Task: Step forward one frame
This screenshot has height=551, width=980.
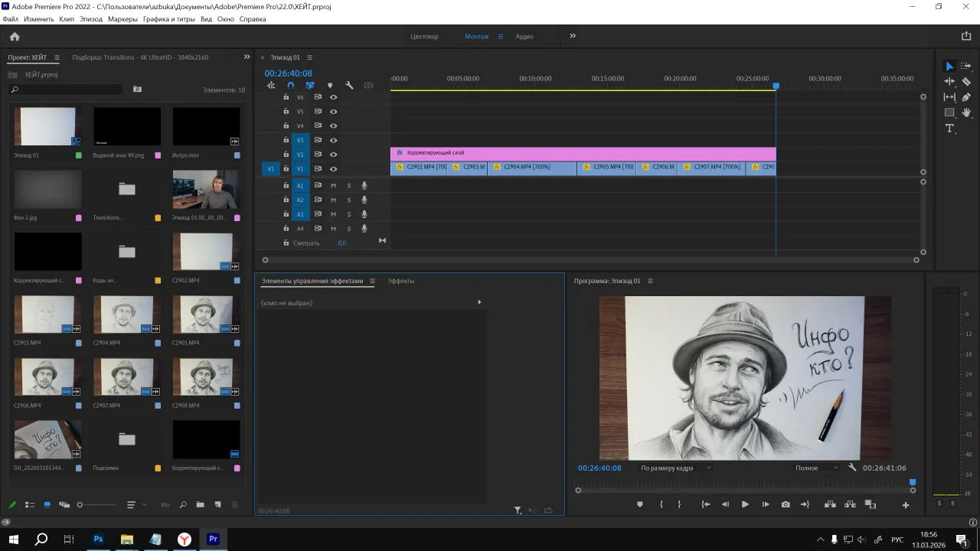Action: 766,504
